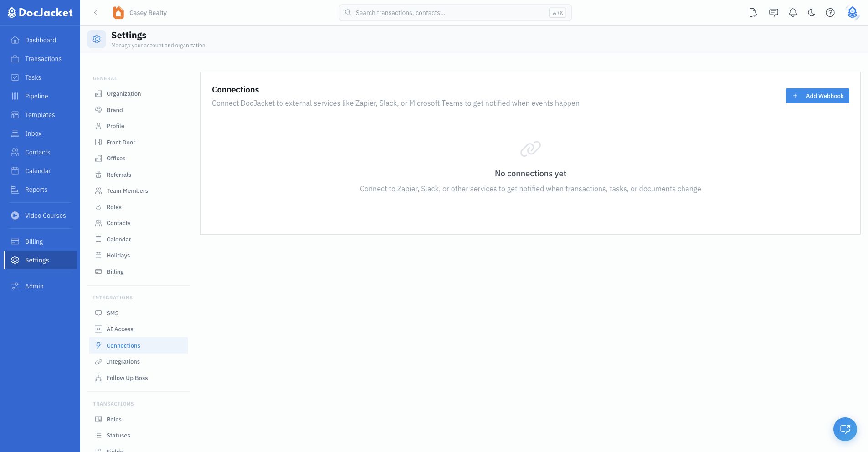
Task: Click the Video Courses play icon
Action: [15, 216]
